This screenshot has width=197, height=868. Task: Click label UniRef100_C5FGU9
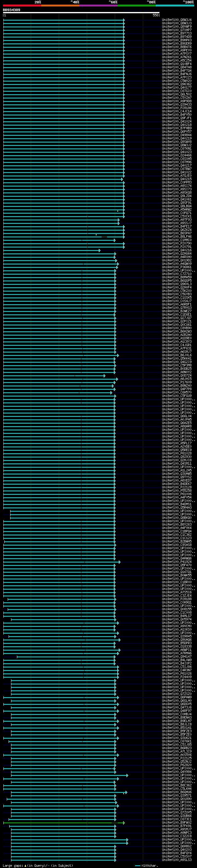[x=177, y=396]
